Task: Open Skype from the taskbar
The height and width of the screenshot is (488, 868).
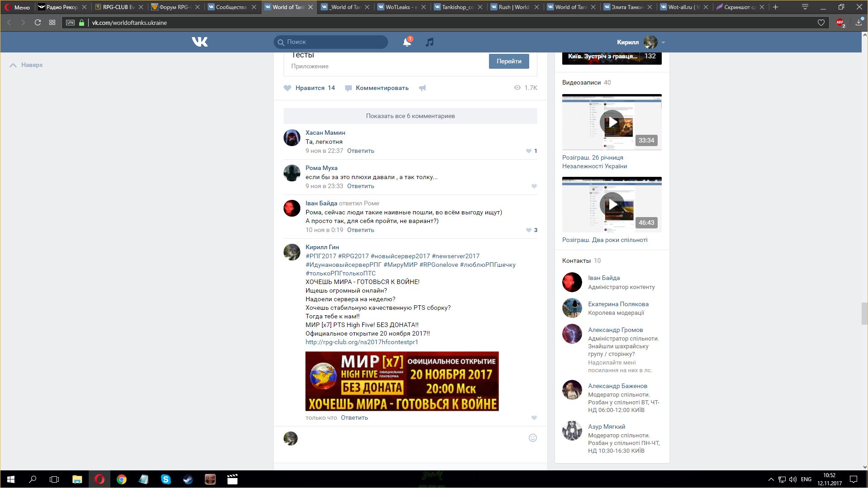Action: pyautogui.click(x=166, y=479)
